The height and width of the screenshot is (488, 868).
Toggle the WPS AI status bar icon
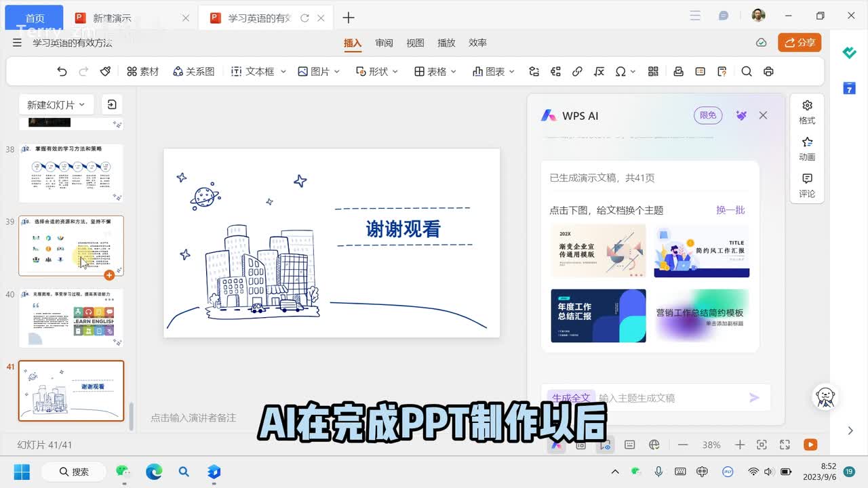[557, 445]
